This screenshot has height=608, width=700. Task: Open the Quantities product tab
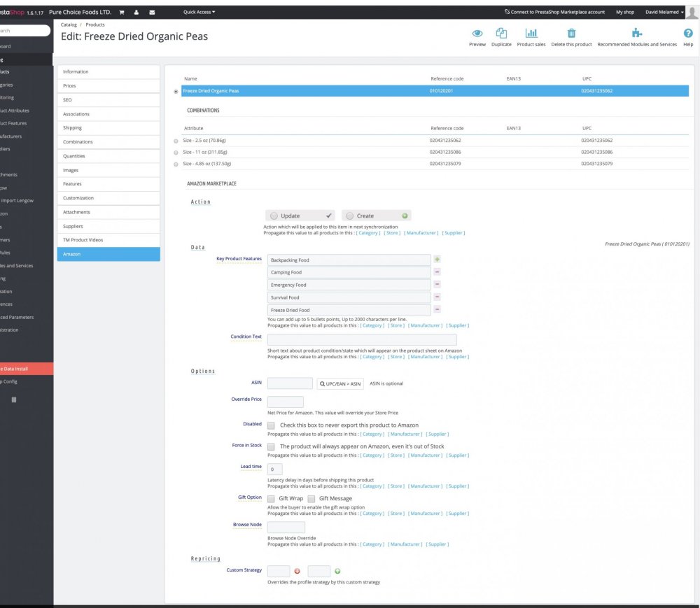108,156
